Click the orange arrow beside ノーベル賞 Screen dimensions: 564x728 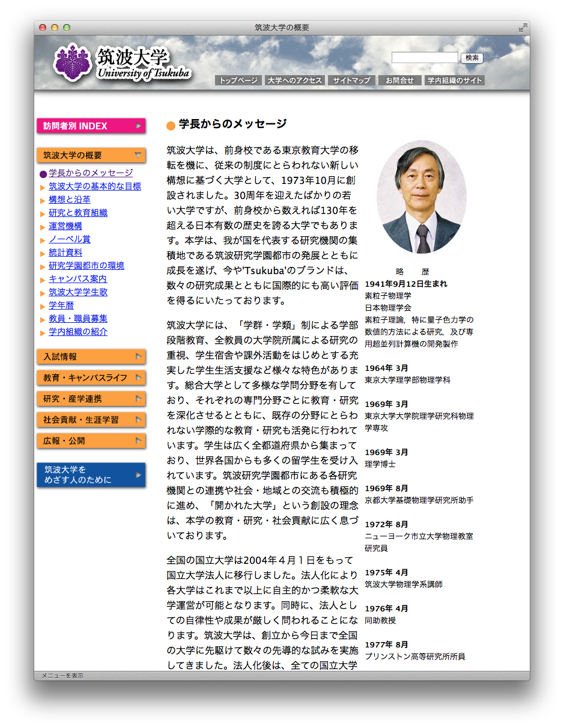43,240
